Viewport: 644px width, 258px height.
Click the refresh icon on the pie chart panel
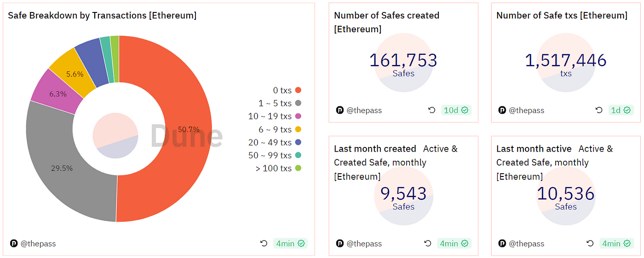(264, 243)
